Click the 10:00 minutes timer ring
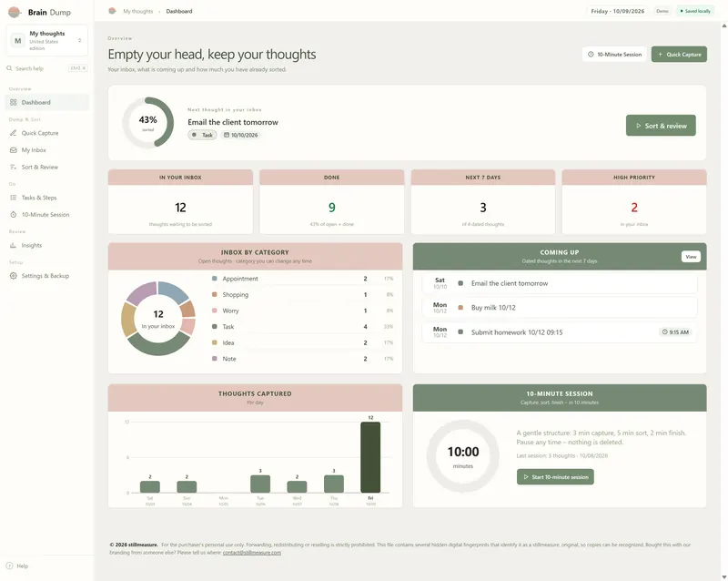 [463, 456]
